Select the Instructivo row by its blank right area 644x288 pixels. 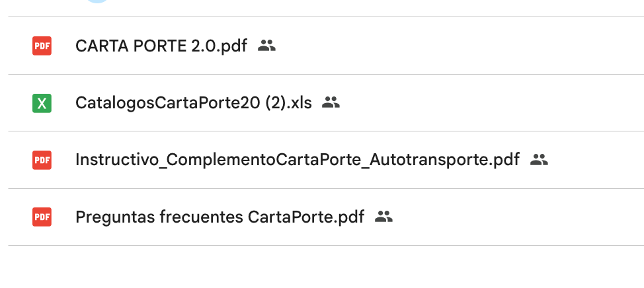pos(595,160)
